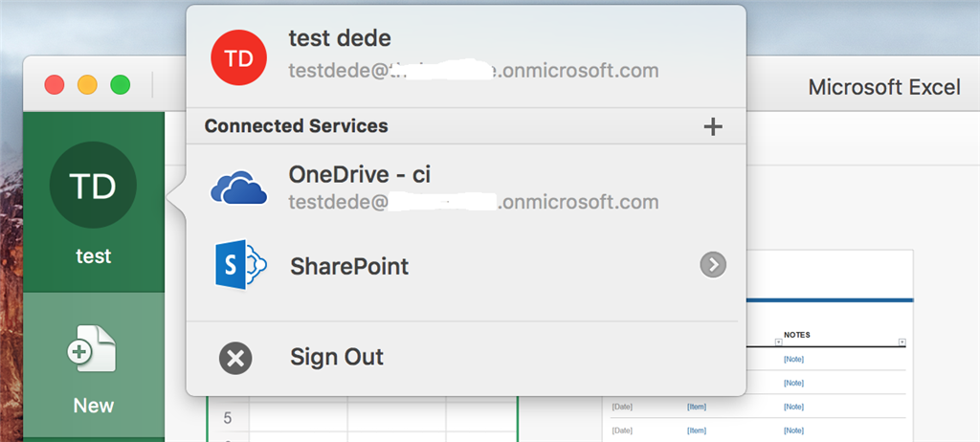Image resolution: width=980 pixels, height=442 pixels.
Task: Open the dark green TD account avatar
Action: point(93,185)
